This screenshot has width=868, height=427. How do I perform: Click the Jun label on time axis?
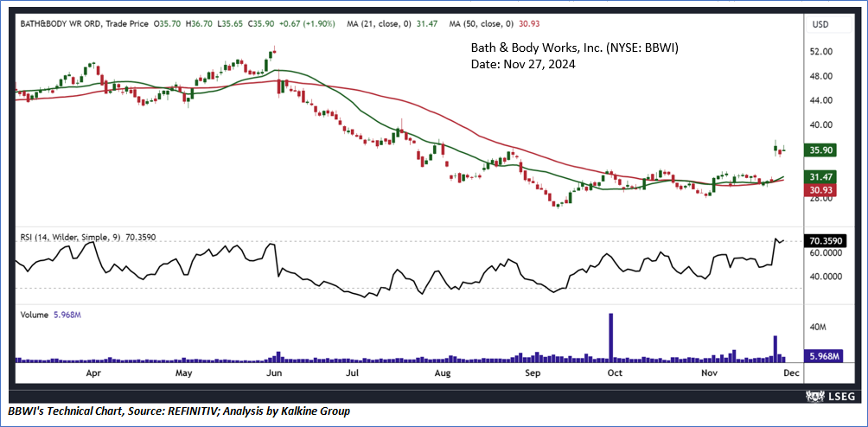tap(275, 373)
